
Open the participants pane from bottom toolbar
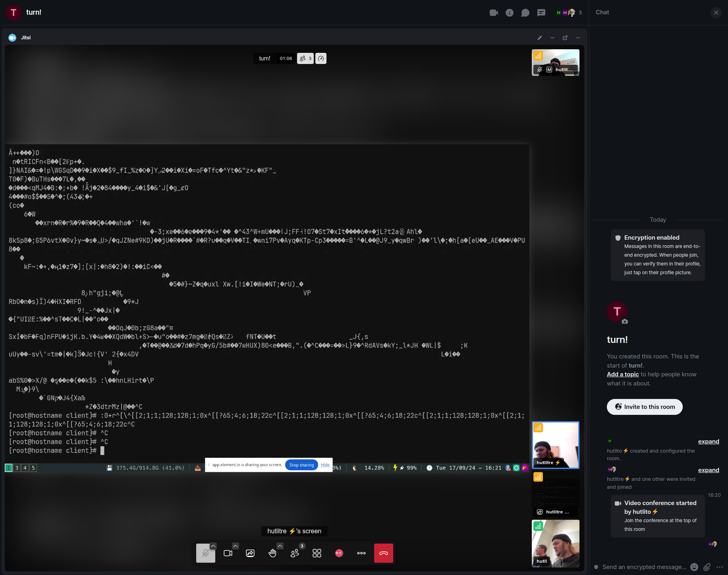tap(295, 553)
